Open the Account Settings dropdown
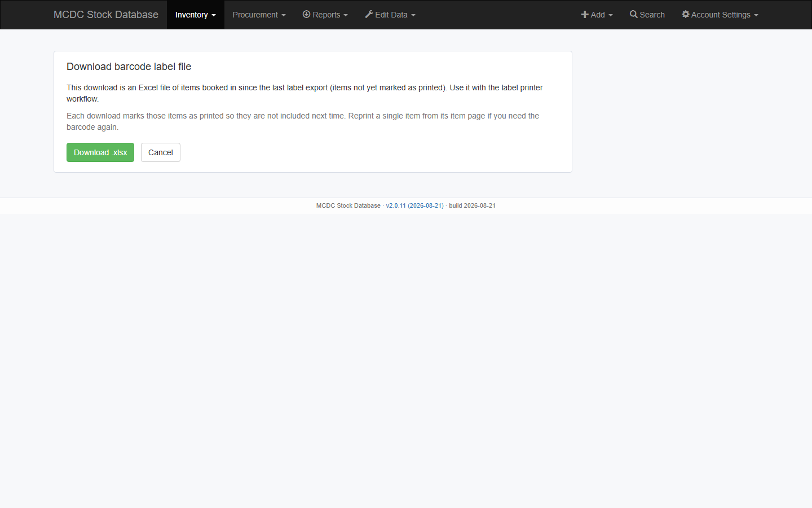Viewport: 812px width, 508px height. click(720, 15)
